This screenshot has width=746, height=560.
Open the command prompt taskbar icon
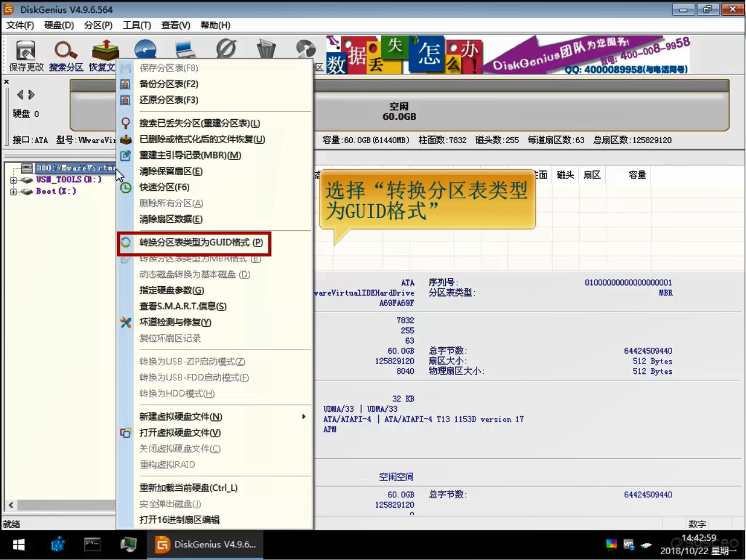[x=93, y=545]
